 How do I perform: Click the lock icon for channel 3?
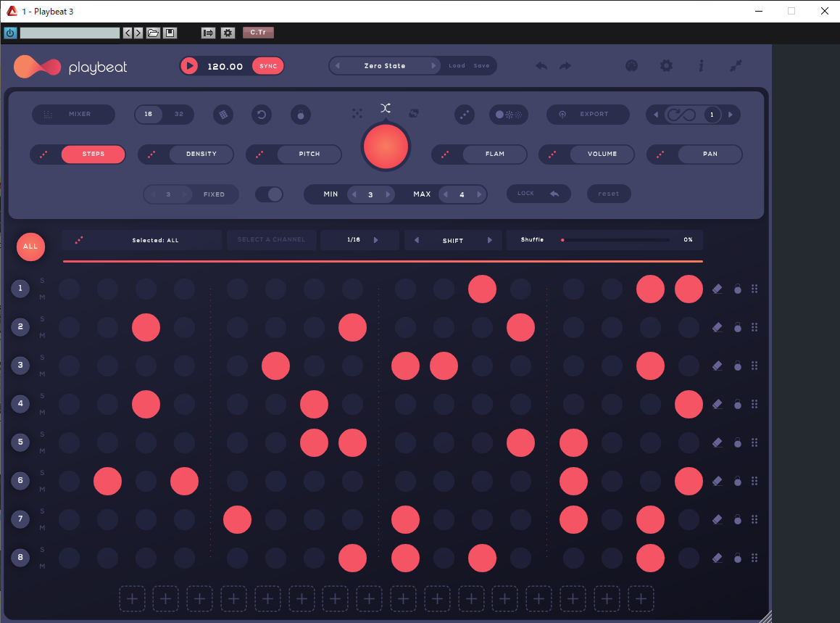[737, 366]
